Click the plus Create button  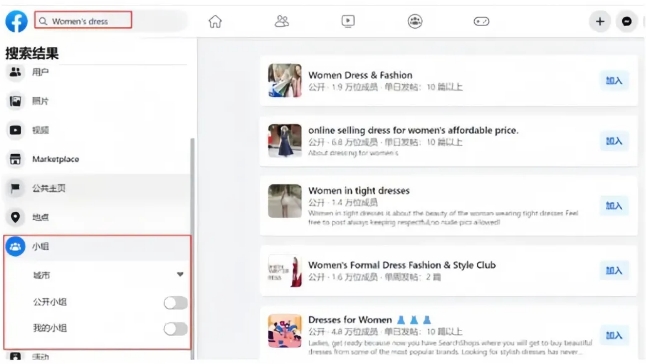(600, 21)
